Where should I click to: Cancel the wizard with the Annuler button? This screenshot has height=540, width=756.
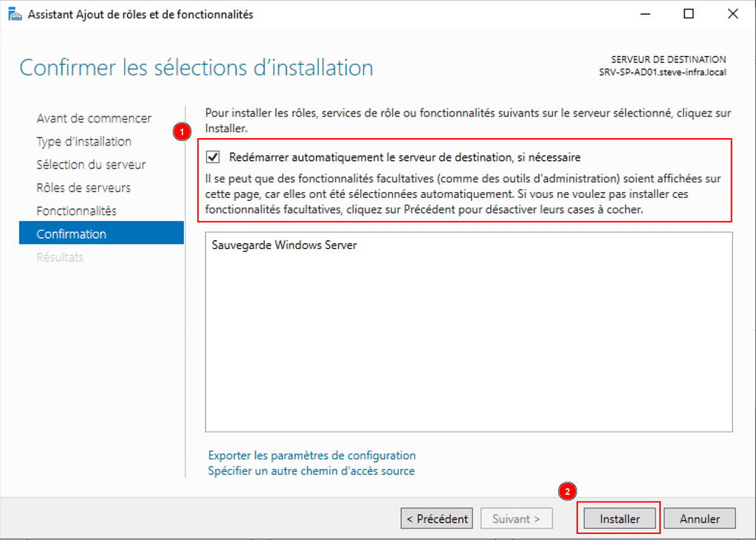click(x=699, y=519)
